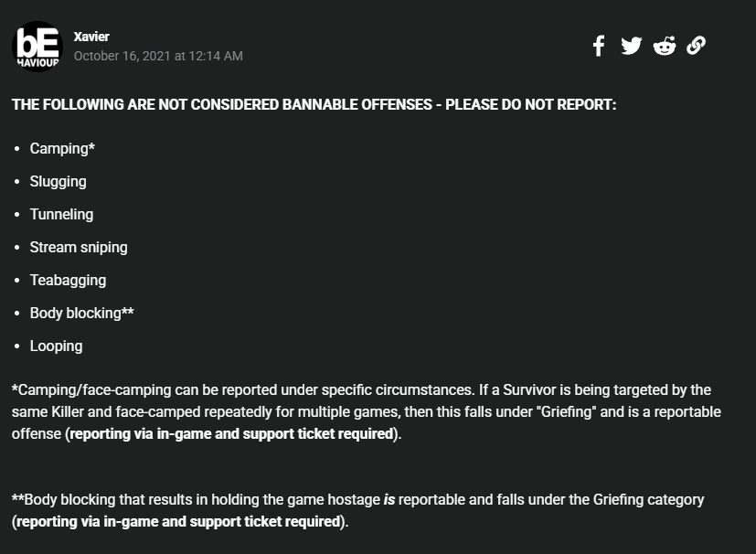Click the Camping/face-camping footnote paragraph
Viewport: 756px width, 554px height.
(x=367, y=411)
